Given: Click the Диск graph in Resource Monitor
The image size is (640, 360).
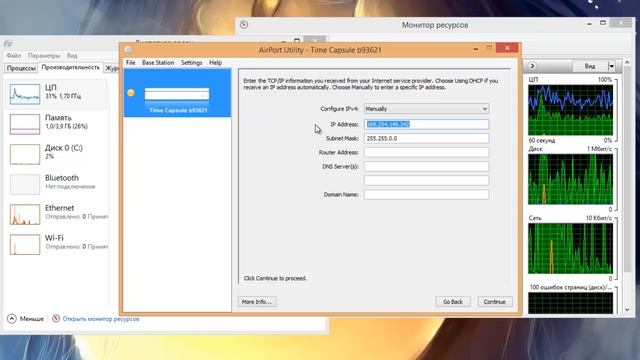Looking at the screenshot, I should 570,179.
